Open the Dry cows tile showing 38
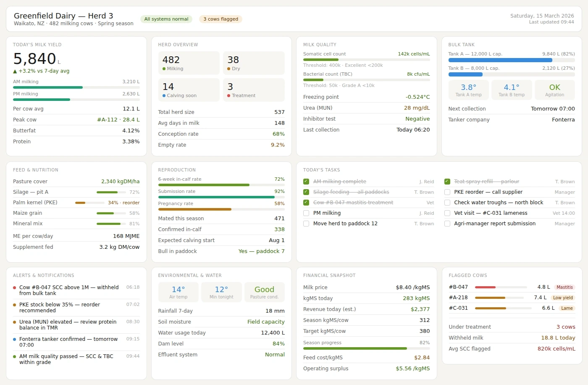 pos(254,63)
